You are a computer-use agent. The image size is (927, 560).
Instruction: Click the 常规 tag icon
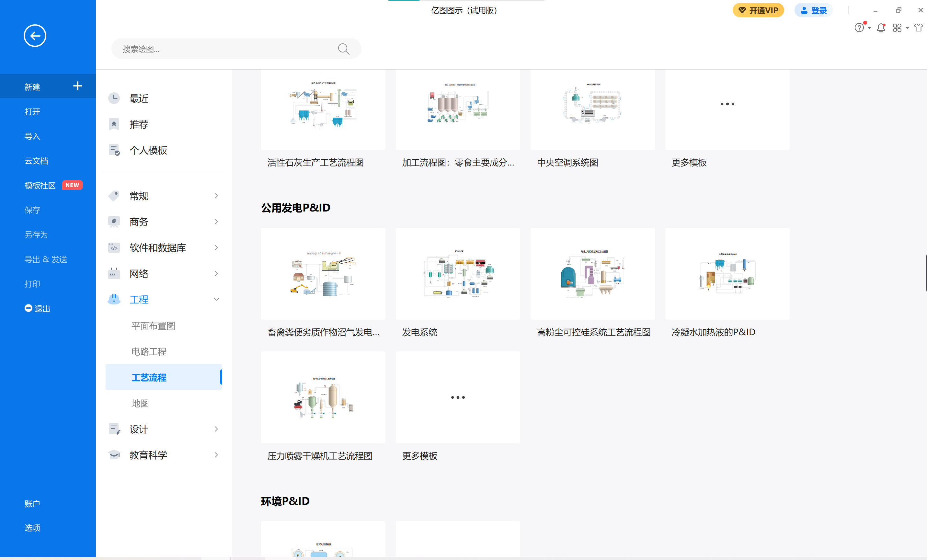114,196
